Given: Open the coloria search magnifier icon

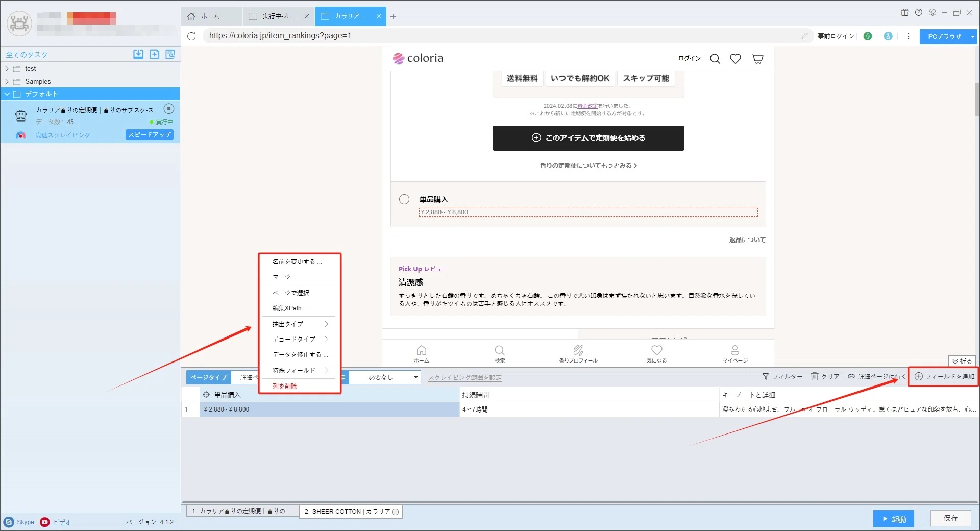Looking at the screenshot, I should pos(715,59).
